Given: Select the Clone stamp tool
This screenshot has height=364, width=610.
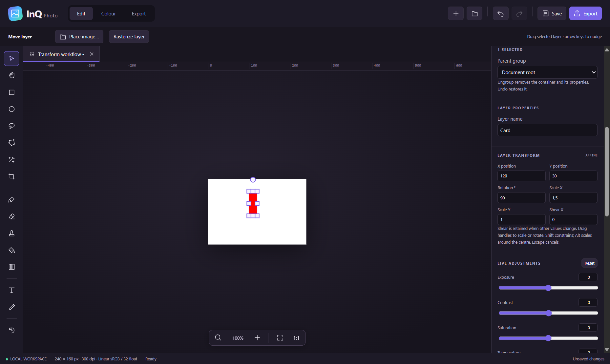Looking at the screenshot, I should pos(11,233).
